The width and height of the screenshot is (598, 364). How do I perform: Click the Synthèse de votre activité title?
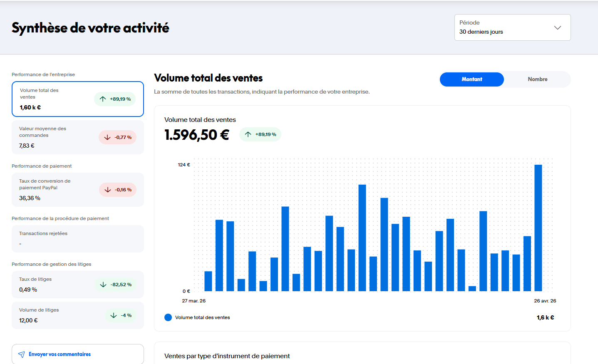90,28
